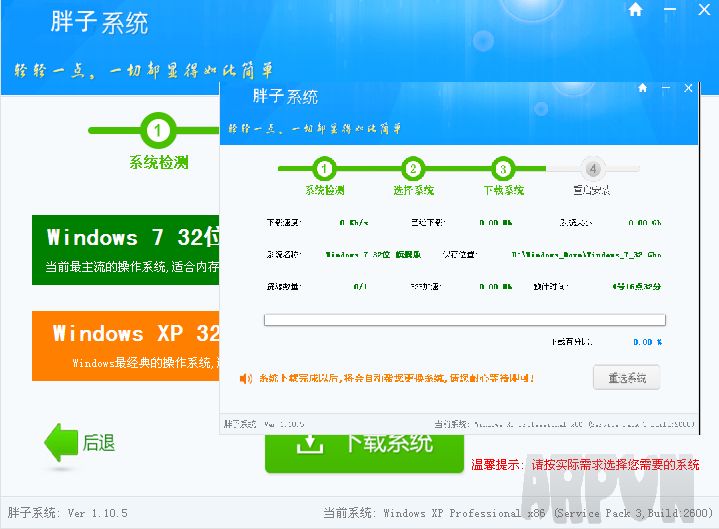Minimize the back 胖子系统 window

[670, 9]
